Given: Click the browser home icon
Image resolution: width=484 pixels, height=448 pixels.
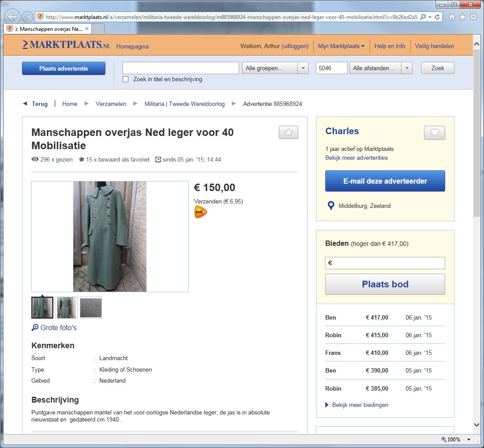Looking at the screenshot, I should pos(451,17).
